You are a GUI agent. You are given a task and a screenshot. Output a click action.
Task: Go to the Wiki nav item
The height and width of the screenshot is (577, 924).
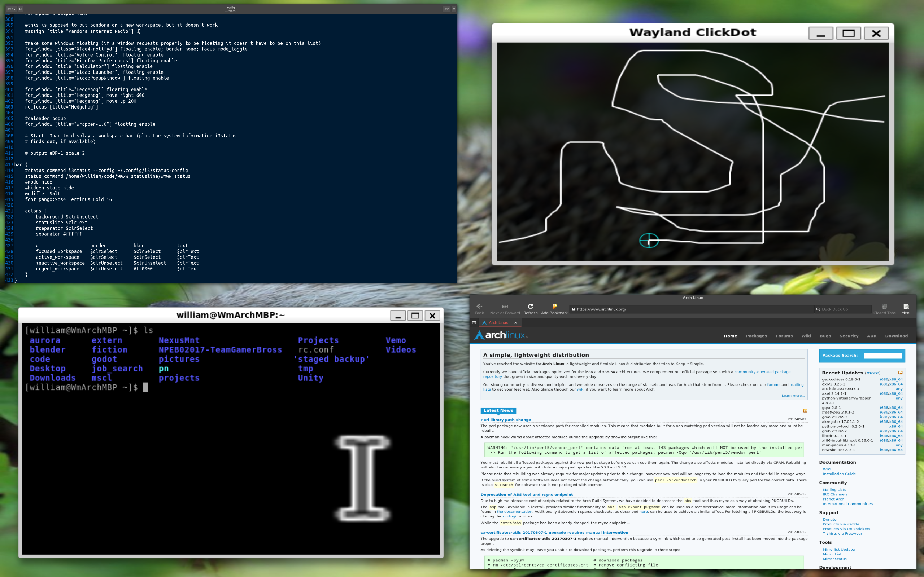point(806,336)
